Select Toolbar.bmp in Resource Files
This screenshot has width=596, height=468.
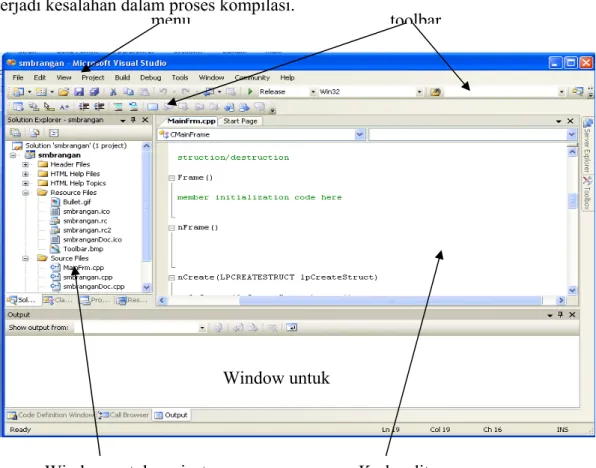point(83,249)
